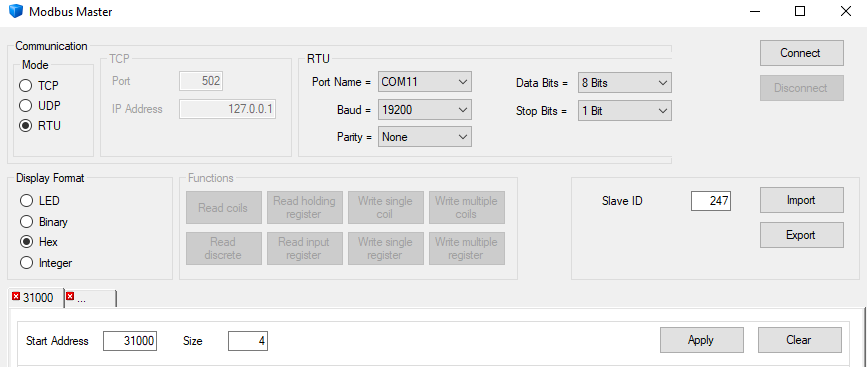Click the Write multiple register button

tap(467, 249)
